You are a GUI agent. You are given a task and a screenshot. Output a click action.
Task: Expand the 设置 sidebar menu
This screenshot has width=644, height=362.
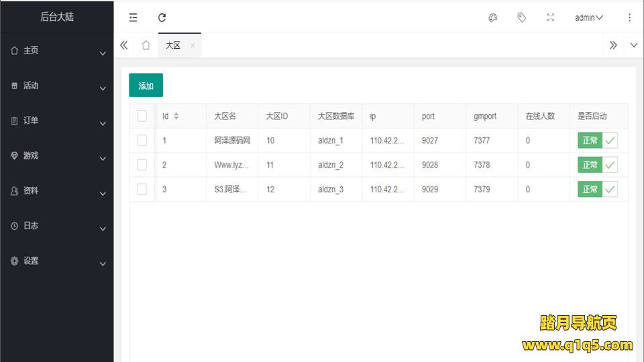(x=57, y=261)
